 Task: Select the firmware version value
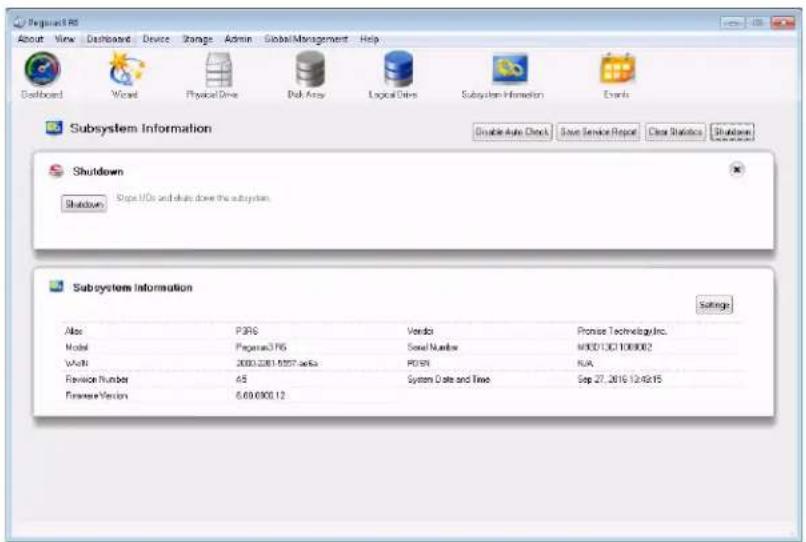click(260, 395)
